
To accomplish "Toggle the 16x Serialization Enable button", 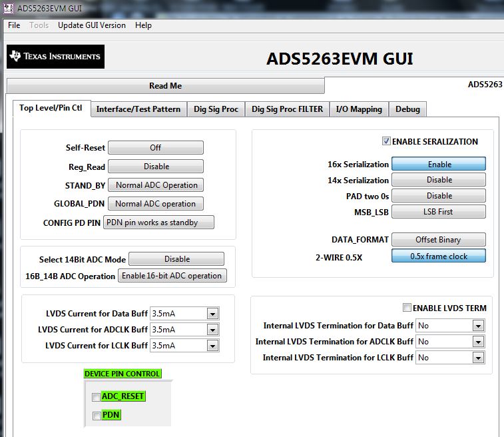I will (439, 164).
